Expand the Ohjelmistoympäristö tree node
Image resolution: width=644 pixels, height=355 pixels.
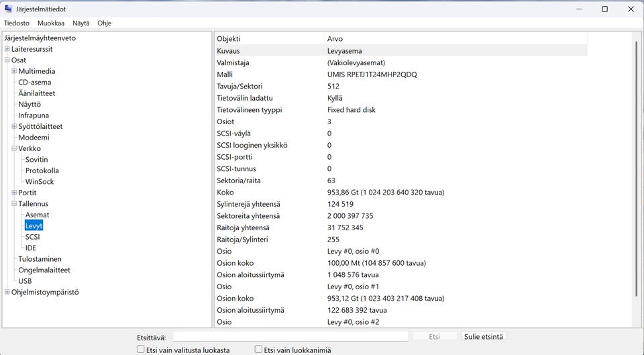tap(7, 292)
